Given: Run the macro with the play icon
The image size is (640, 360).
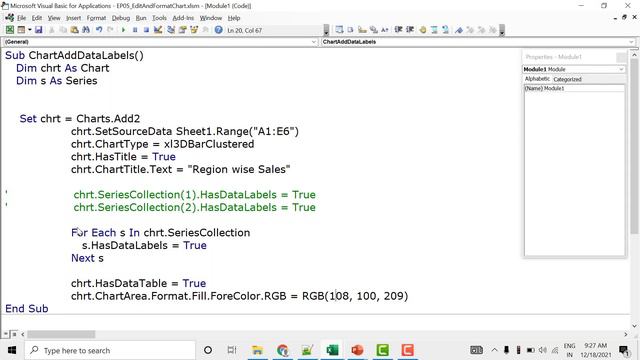Looking at the screenshot, I should coord(123,30).
